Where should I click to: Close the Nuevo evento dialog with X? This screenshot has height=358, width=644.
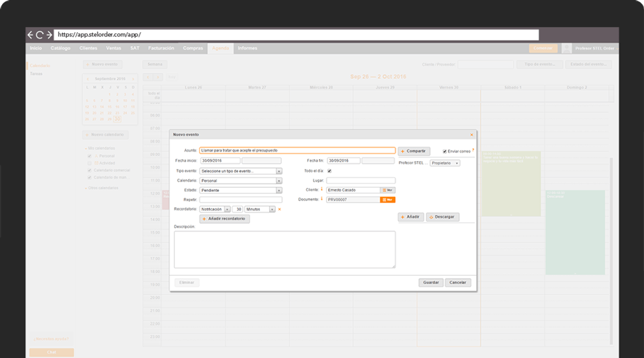click(471, 135)
